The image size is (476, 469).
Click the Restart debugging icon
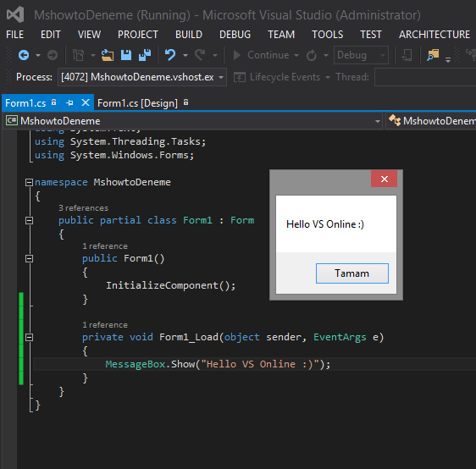(x=311, y=55)
